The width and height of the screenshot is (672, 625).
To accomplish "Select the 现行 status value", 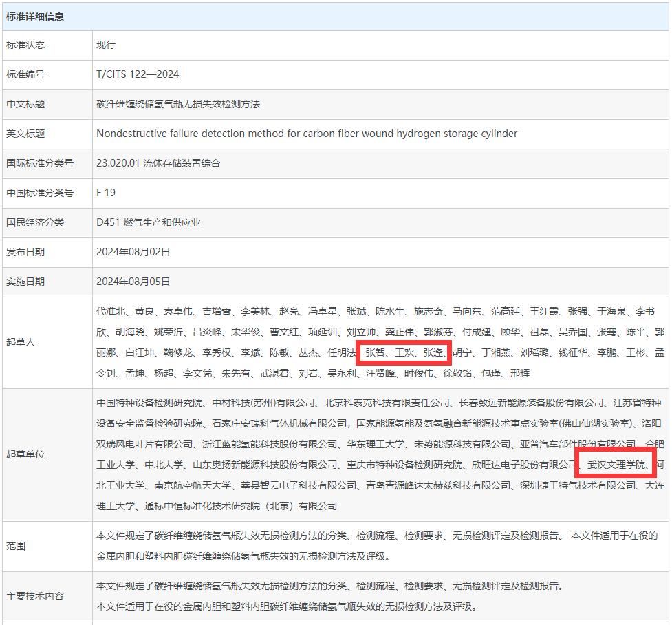I will click(x=106, y=45).
